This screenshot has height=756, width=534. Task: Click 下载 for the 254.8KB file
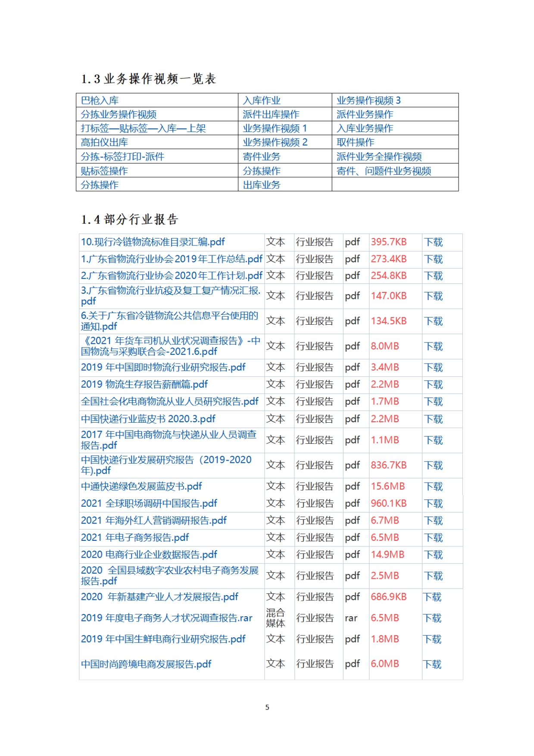[x=433, y=275]
